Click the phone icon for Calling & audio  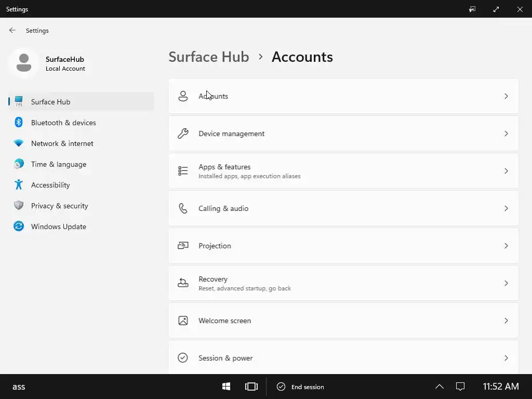[183, 208]
